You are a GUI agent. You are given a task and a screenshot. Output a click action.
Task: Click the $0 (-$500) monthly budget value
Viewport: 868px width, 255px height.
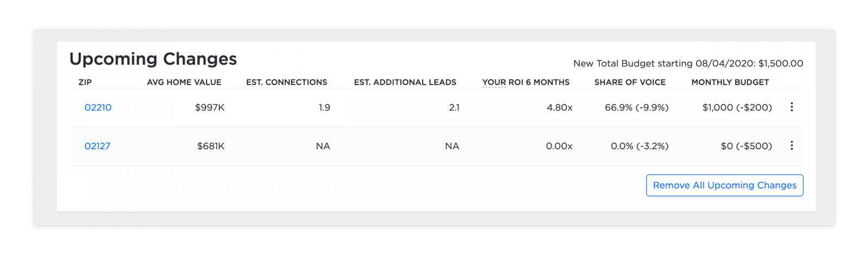(x=746, y=146)
